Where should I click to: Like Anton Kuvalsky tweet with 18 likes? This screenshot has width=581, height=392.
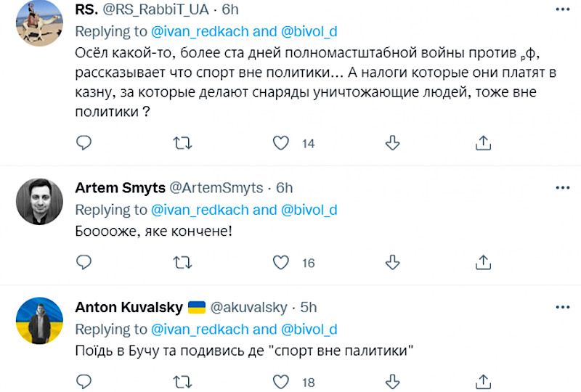point(281,380)
